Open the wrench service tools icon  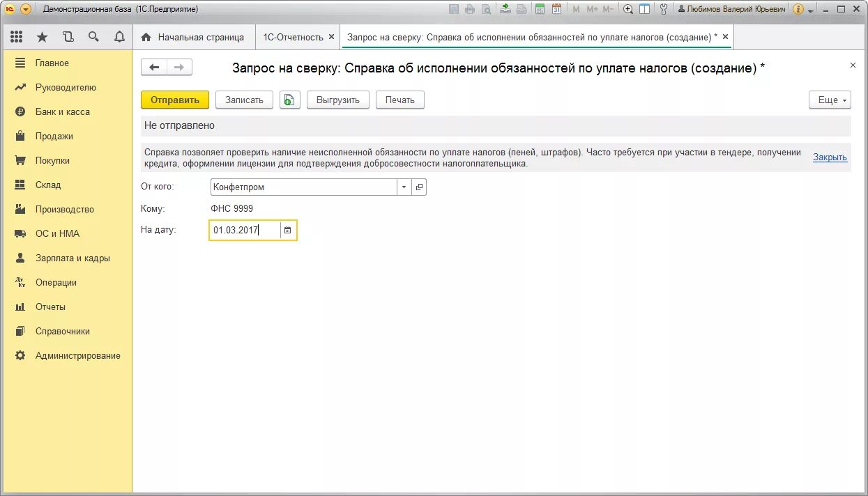(663, 9)
